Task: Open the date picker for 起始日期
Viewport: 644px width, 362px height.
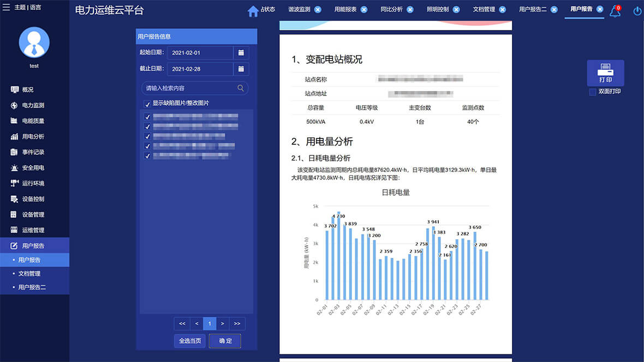Action: 241,52
